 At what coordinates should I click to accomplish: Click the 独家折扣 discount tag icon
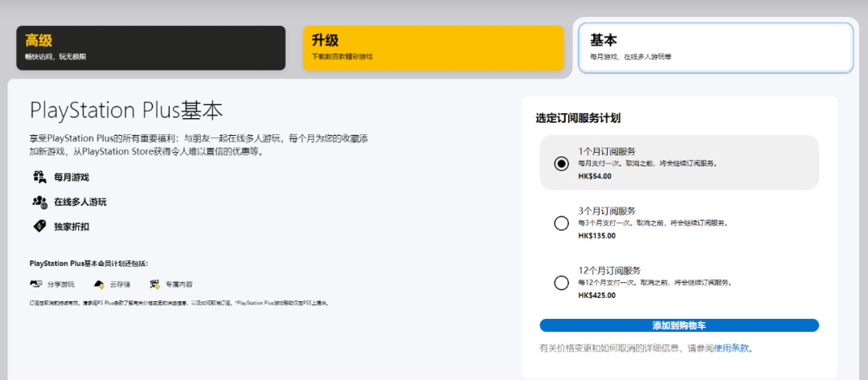click(x=39, y=227)
